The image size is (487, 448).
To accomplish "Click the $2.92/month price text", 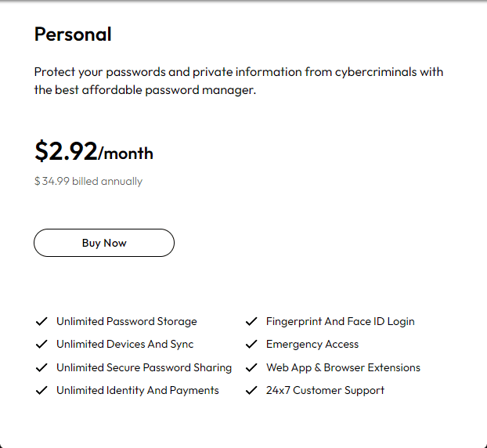I will (x=94, y=151).
